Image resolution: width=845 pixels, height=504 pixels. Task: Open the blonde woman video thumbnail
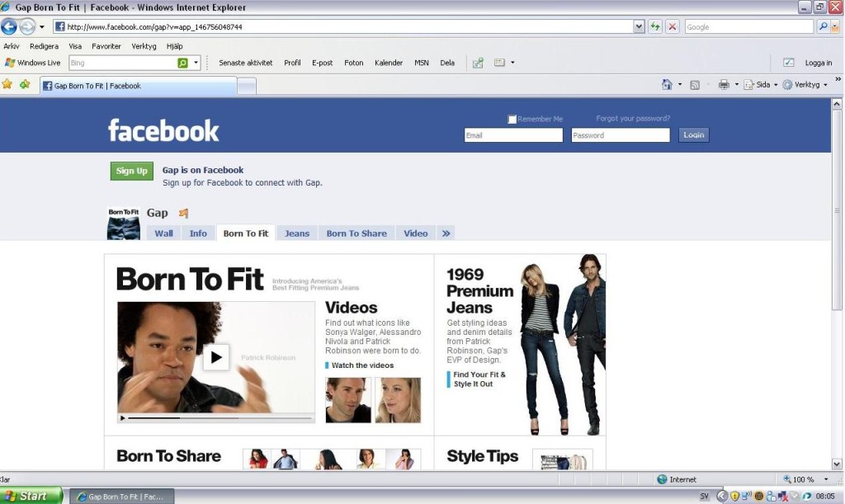pos(398,400)
